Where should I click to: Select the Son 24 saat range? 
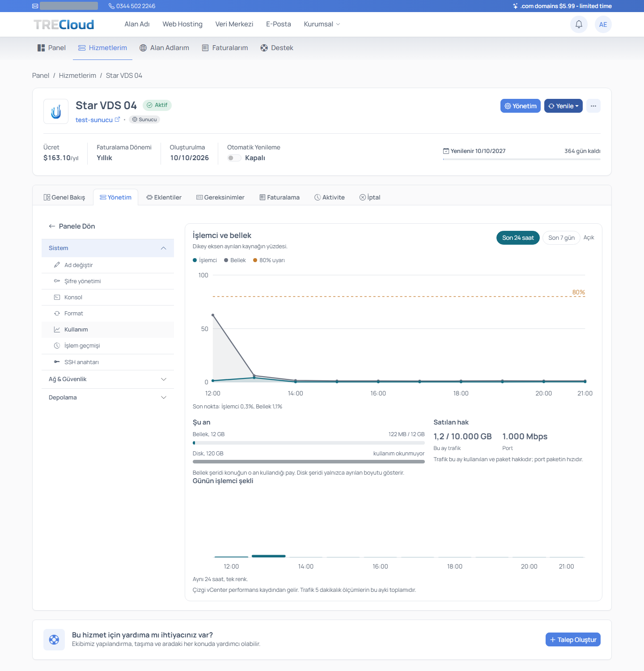(x=518, y=238)
